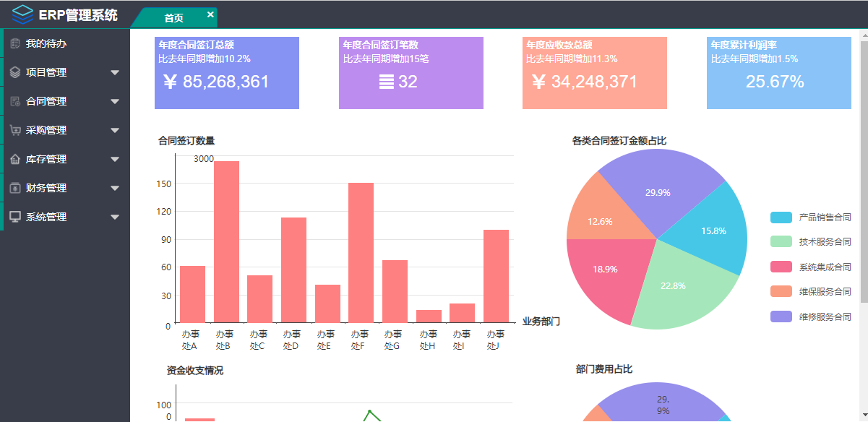Click the 资金收支情况 chart title
The height and width of the screenshot is (422, 868).
tap(195, 371)
